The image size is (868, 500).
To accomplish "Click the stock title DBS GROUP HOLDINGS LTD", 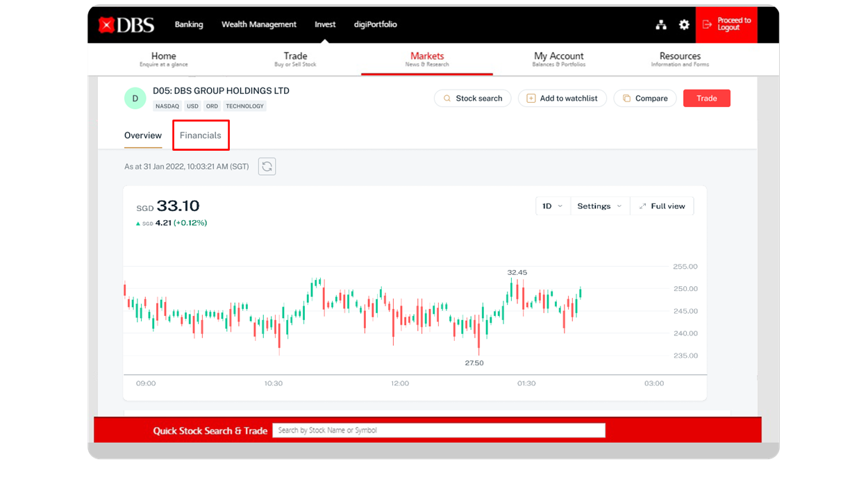I will [x=221, y=91].
